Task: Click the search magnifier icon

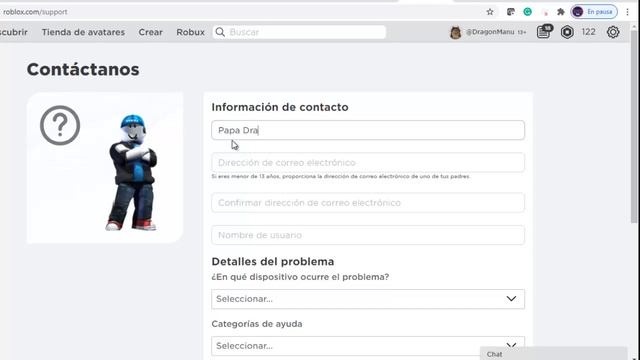Action: click(x=220, y=32)
